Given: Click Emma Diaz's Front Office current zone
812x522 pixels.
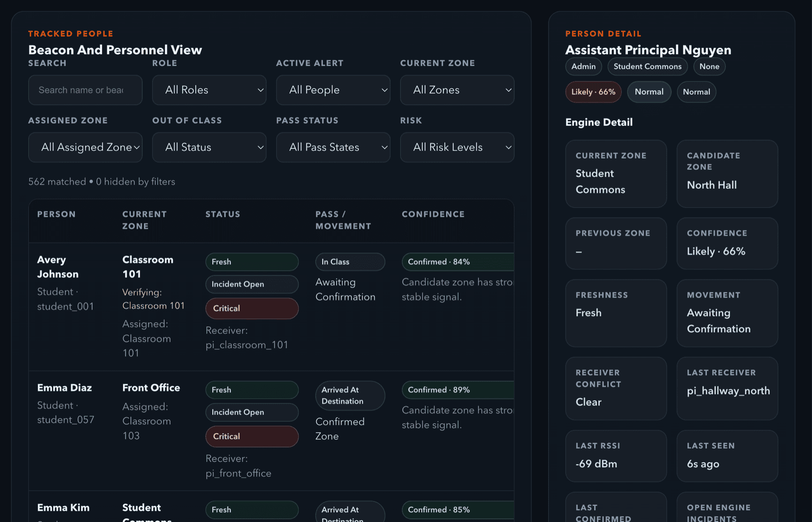Looking at the screenshot, I should click(151, 388).
